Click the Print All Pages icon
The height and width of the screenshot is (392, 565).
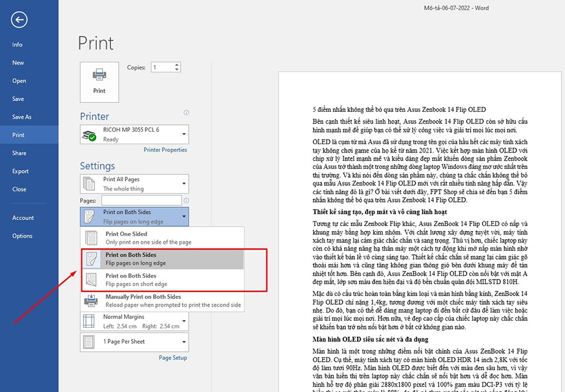click(89, 184)
